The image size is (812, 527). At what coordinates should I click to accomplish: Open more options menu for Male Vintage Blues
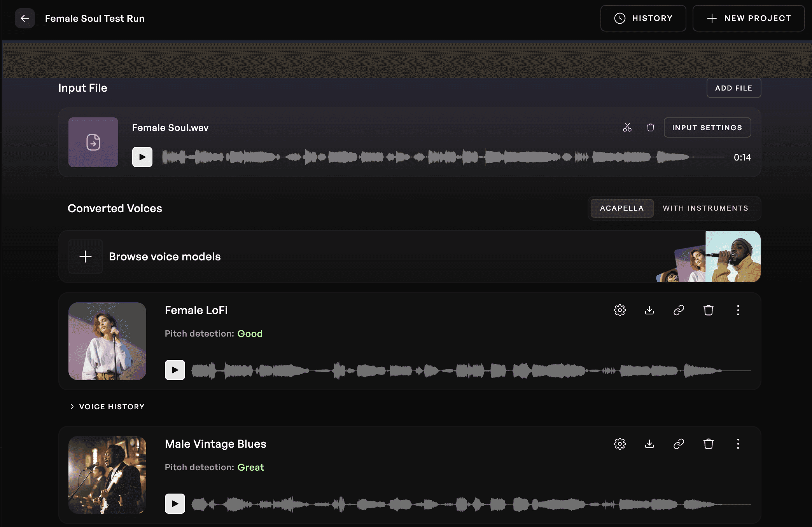point(738,444)
